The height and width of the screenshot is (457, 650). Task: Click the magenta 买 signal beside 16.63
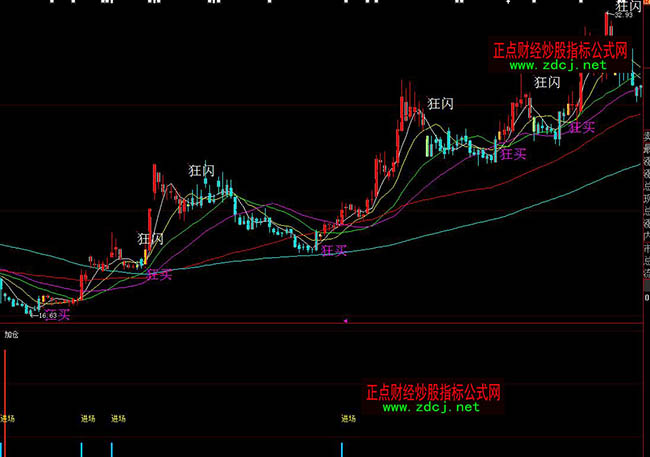click(x=64, y=315)
